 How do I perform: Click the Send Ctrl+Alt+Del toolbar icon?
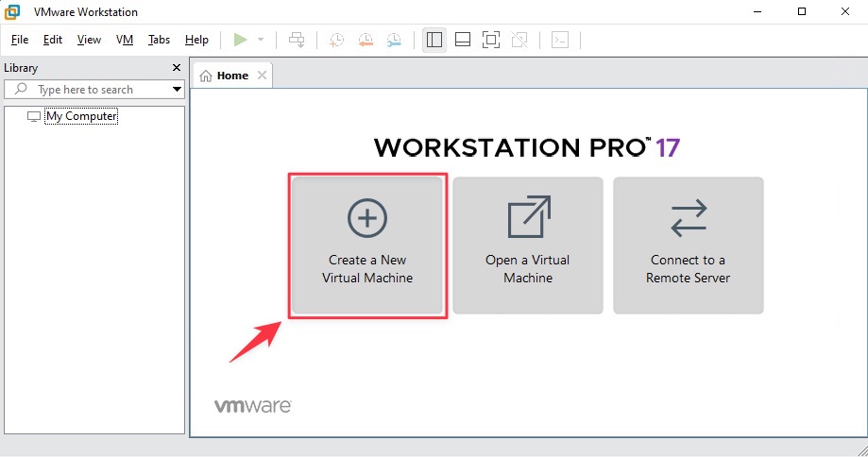[x=297, y=40]
